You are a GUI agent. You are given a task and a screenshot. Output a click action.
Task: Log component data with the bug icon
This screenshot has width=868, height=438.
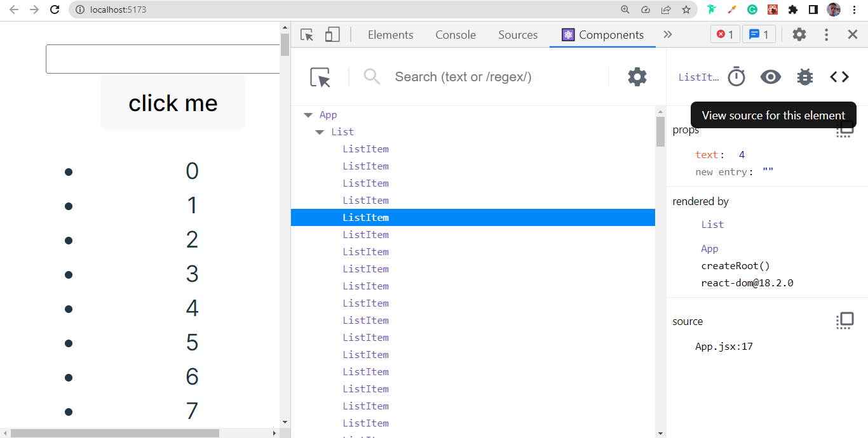[x=805, y=77]
